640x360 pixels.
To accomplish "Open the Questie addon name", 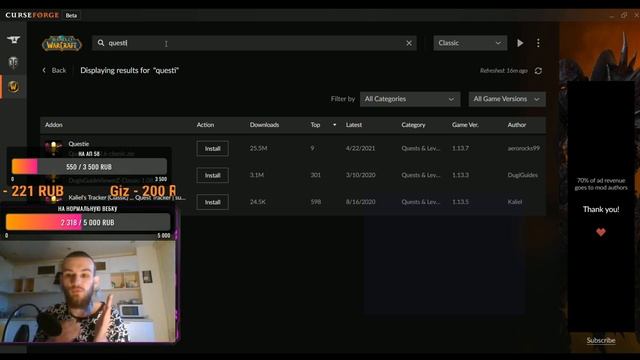I will click(79, 144).
